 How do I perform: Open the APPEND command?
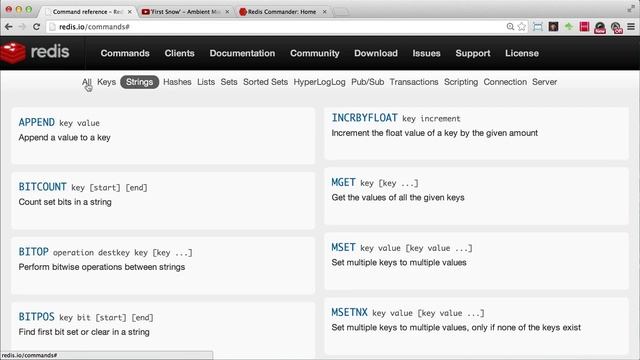[x=36, y=122]
